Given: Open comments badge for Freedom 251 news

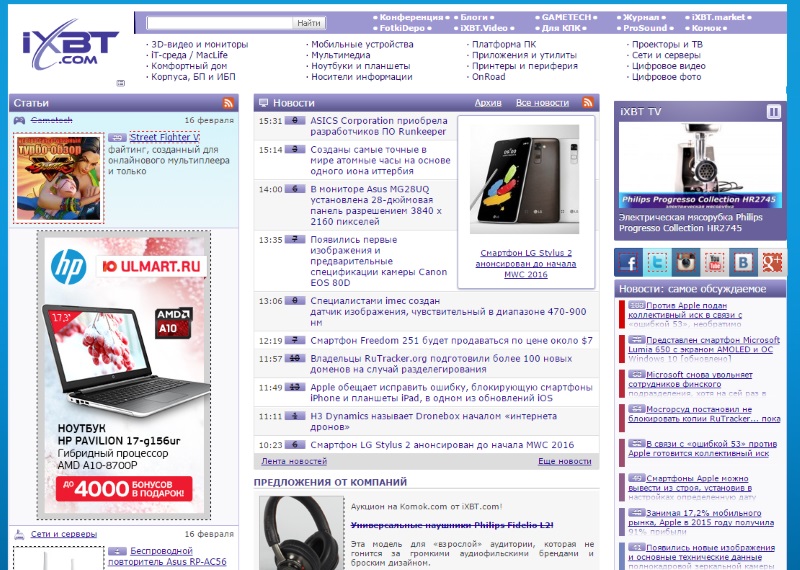Looking at the screenshot, I should 294,340.
